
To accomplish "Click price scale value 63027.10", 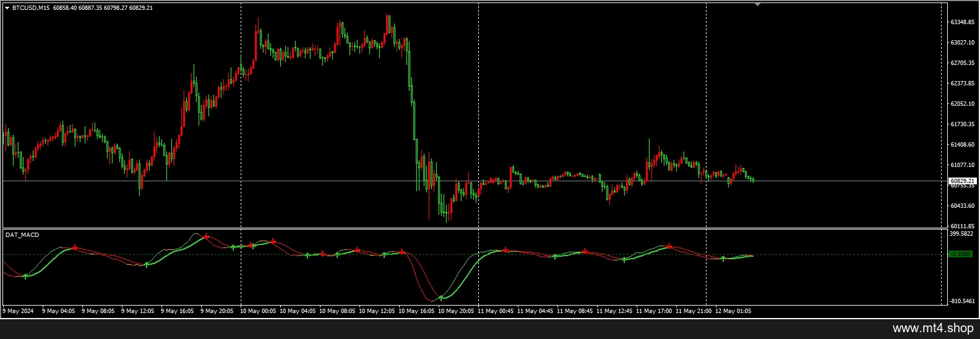I will coord(962,43).
